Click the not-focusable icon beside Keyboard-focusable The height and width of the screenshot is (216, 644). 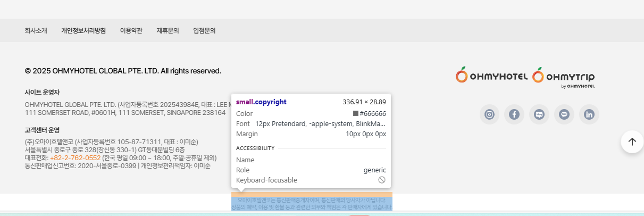pos(382,180)
